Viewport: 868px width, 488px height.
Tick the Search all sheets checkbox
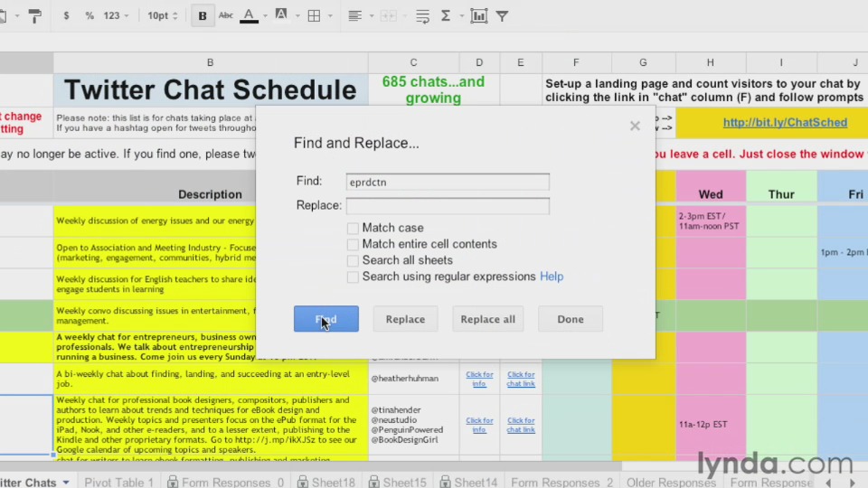(x=353, y=261)
